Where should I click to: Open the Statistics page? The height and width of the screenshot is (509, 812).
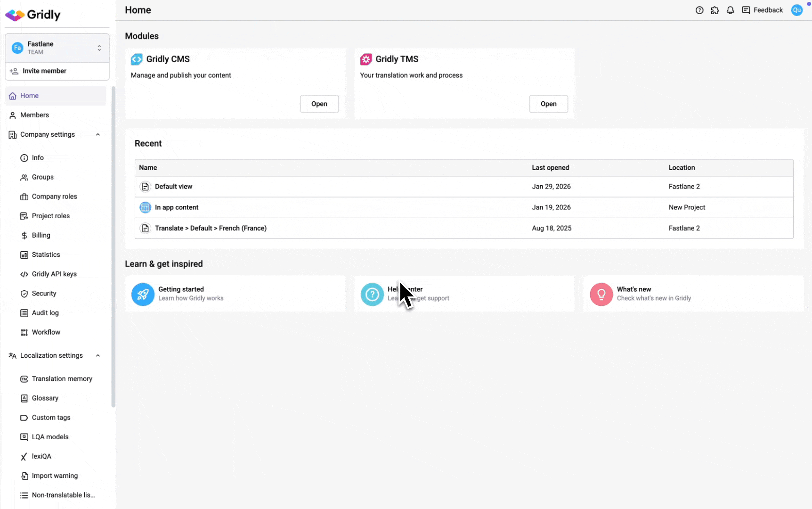(46, 254)
